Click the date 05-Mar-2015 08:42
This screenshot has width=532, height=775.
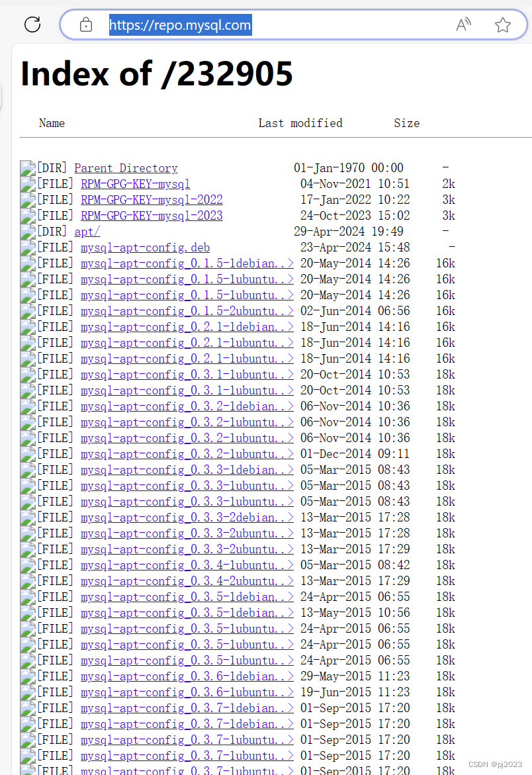pyautogui.click(x=355, y=565)
